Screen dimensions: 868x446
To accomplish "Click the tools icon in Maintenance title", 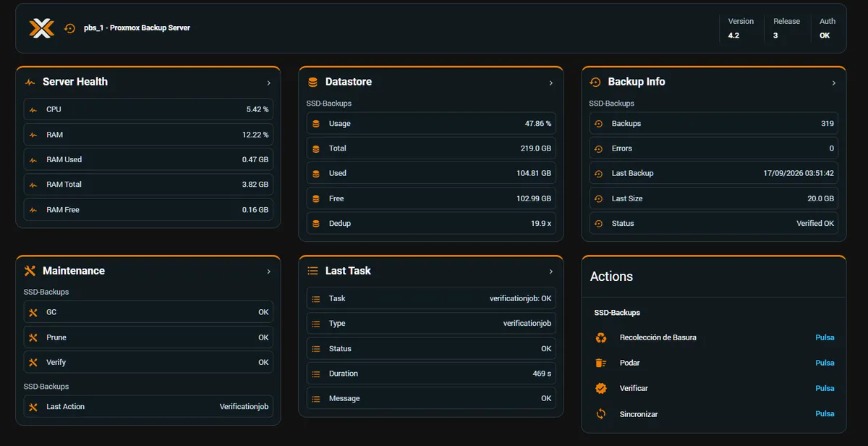I will [30, 271].
